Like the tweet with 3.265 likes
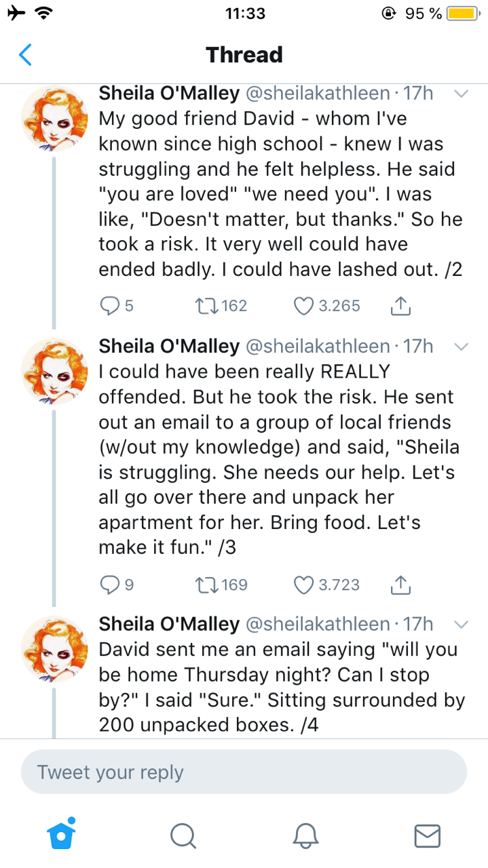 [x=303, y=306]
